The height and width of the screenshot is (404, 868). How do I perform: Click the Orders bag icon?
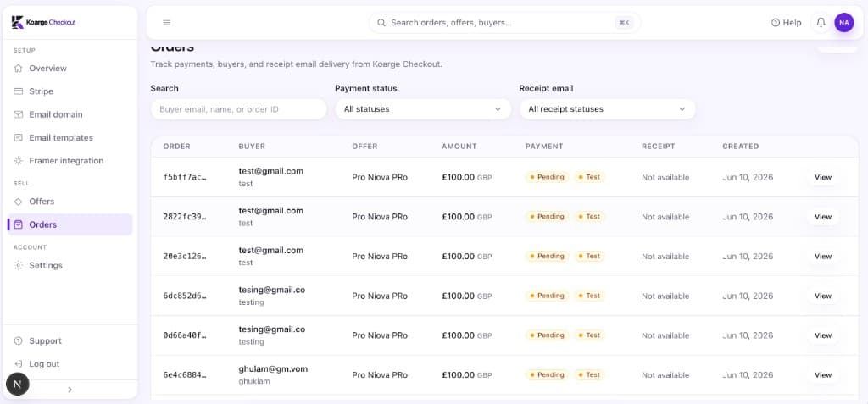pyautogui.click(x=19, y=224)
